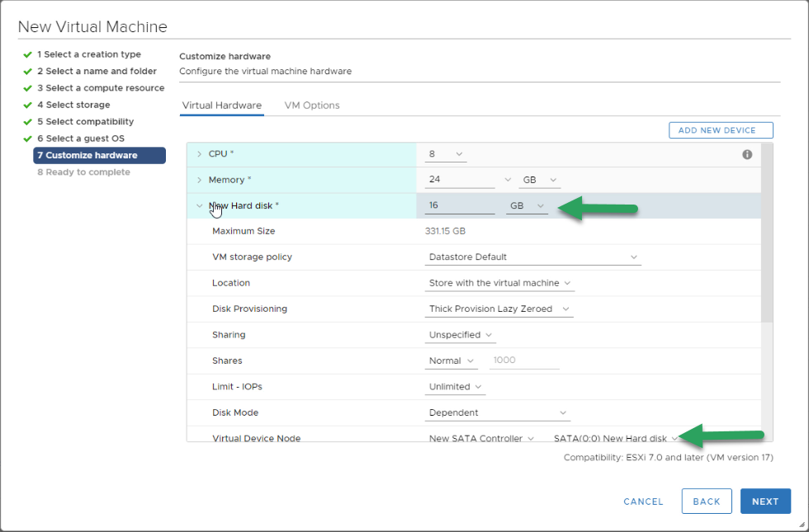Click the BACK button
Viewport: 809px width, 532px height.
(707, 501)
